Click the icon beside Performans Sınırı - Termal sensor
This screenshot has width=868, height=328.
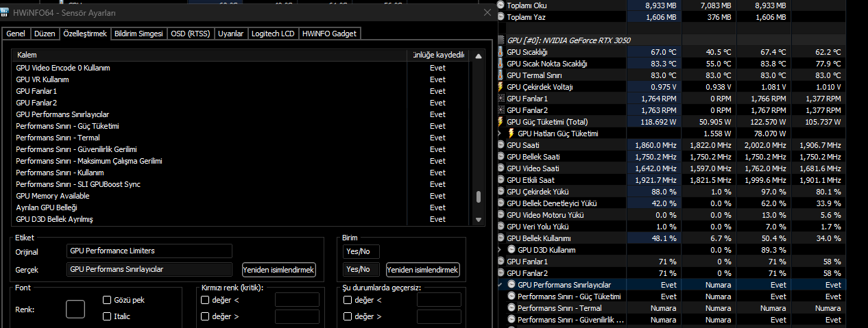tap(511, 308)
